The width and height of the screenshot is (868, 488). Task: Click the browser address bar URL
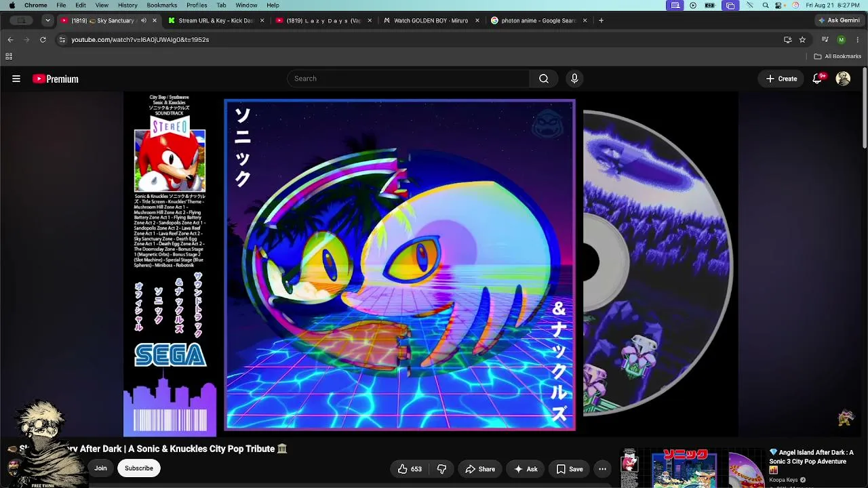click(140, 39)
